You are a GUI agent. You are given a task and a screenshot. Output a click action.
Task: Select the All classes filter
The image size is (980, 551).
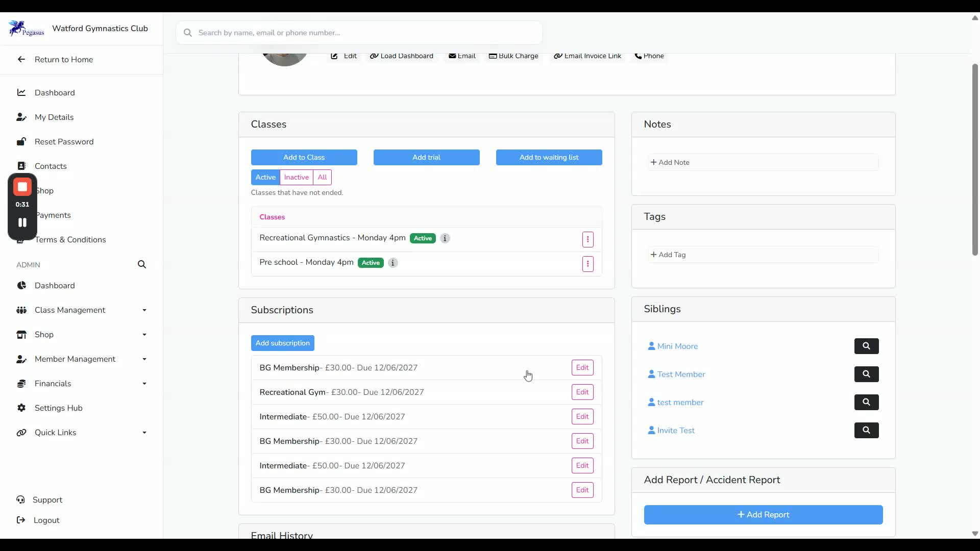pos(322,177)
